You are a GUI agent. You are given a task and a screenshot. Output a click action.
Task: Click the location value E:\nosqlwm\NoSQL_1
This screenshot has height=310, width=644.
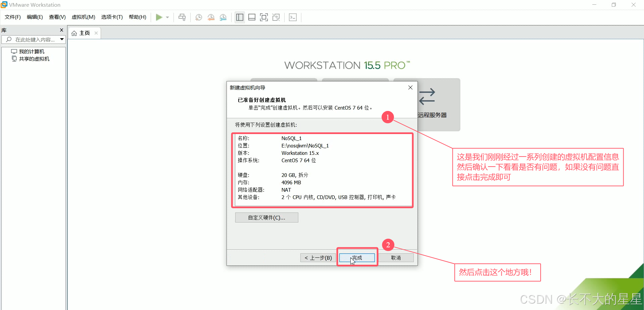tap(305, 145)
